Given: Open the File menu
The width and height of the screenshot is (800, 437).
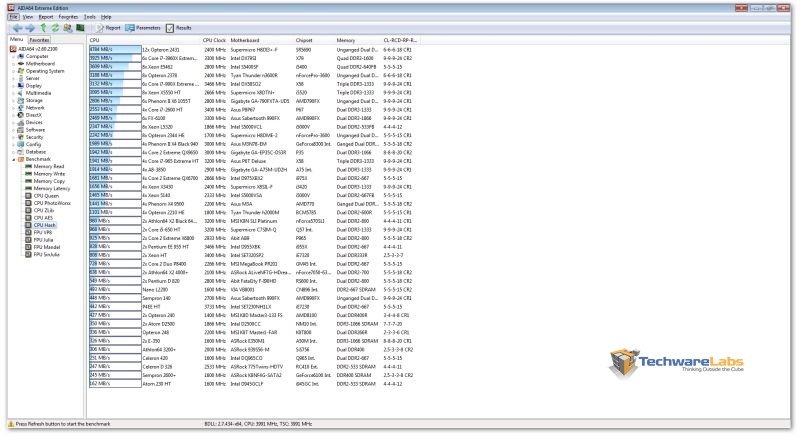Looking at the screenshot, I should coord(14,17).
